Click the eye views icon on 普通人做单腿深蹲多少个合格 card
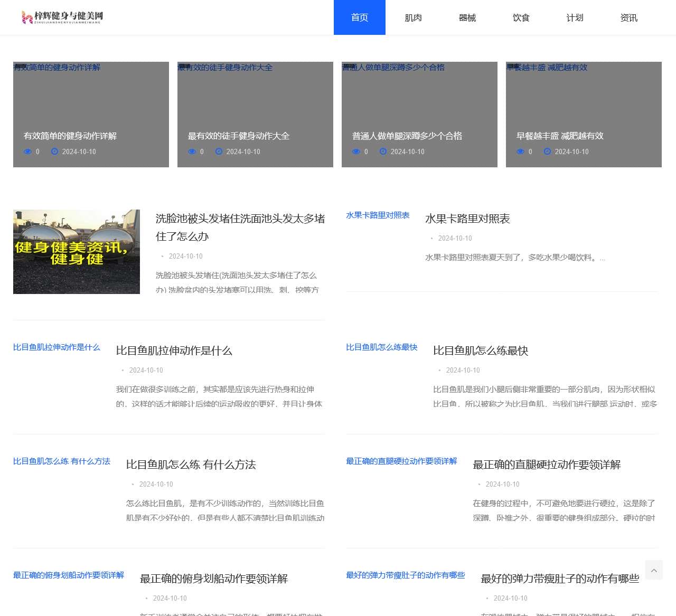 356,151
